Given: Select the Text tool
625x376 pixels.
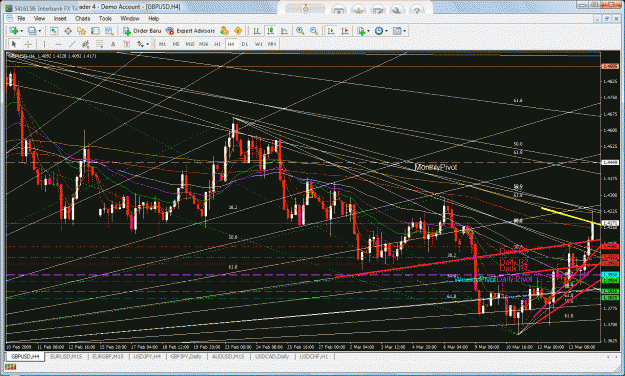Looking at the screenshot, I should (113, 44).
